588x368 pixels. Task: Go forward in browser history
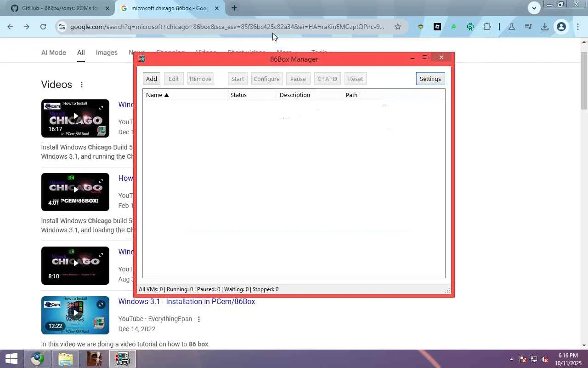pyautogui.click(x=27, y=27)
